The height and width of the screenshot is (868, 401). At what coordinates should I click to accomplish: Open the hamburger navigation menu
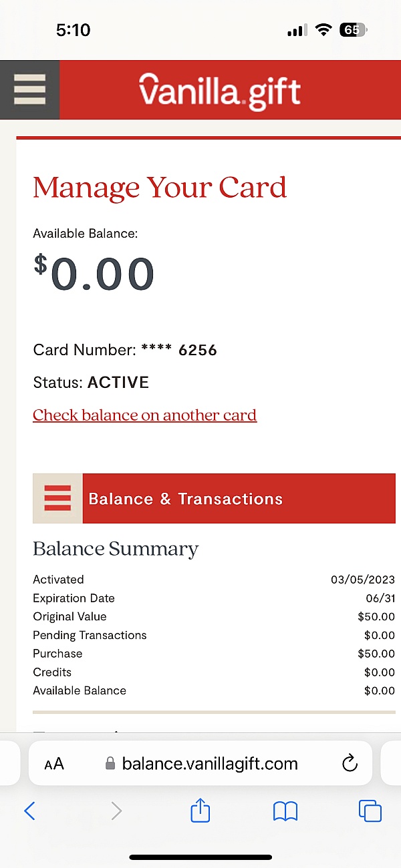click(x=29, y=89)
